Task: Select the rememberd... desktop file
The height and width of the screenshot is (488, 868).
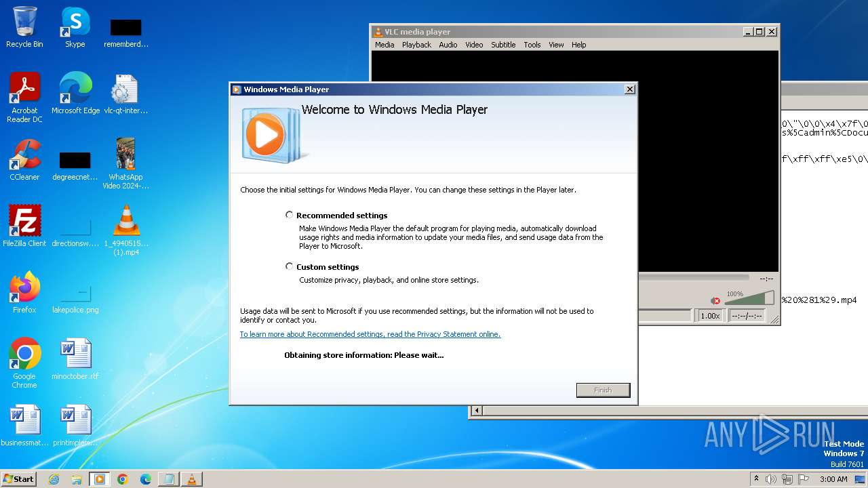Action: [125, 33]
